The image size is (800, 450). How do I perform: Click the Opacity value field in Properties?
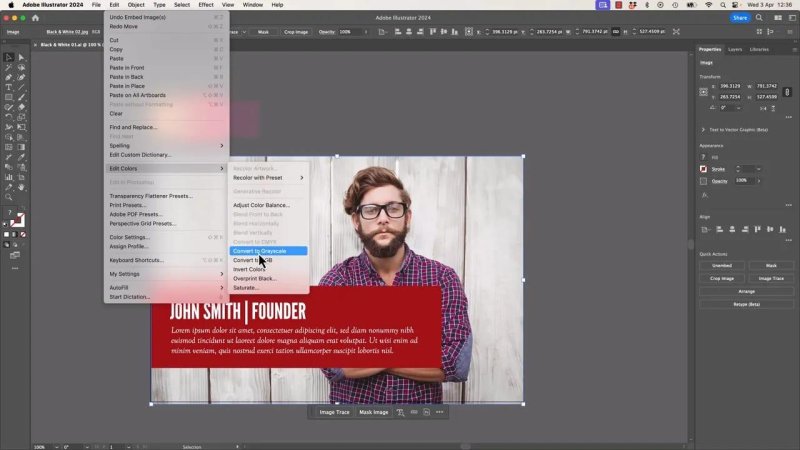click(x=744, y=181)
